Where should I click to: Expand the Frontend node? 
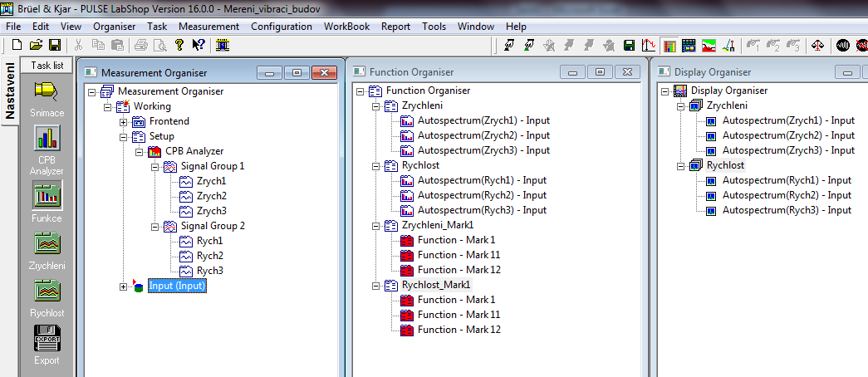click(123, 121)
